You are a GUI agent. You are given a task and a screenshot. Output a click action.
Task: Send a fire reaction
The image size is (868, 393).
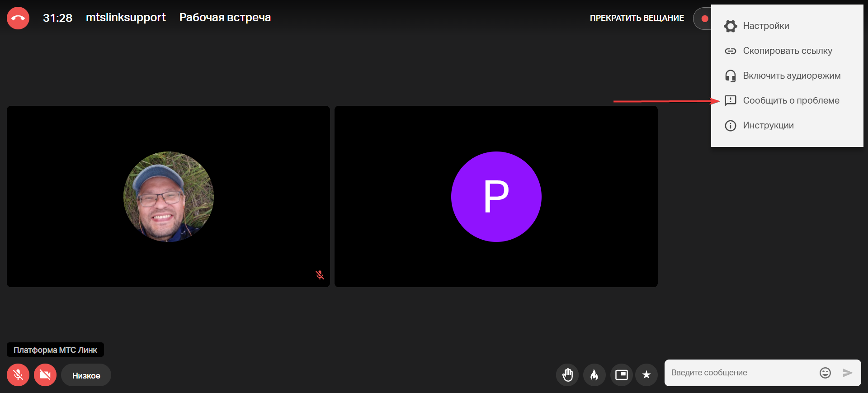coord(594,375)
